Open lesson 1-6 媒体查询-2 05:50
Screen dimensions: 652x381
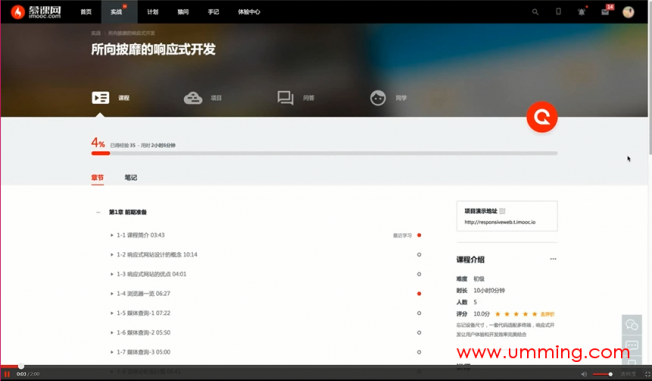[143, 333]
